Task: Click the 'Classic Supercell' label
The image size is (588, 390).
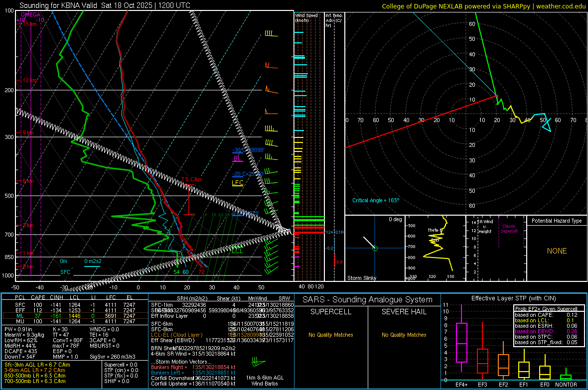Action: 509,229
